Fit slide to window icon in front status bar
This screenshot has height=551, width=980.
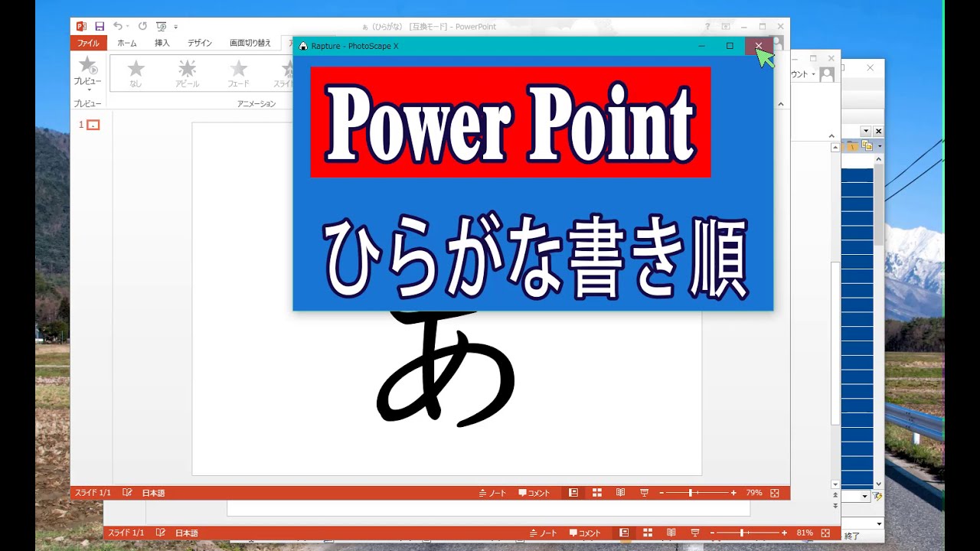coord(775,493)
